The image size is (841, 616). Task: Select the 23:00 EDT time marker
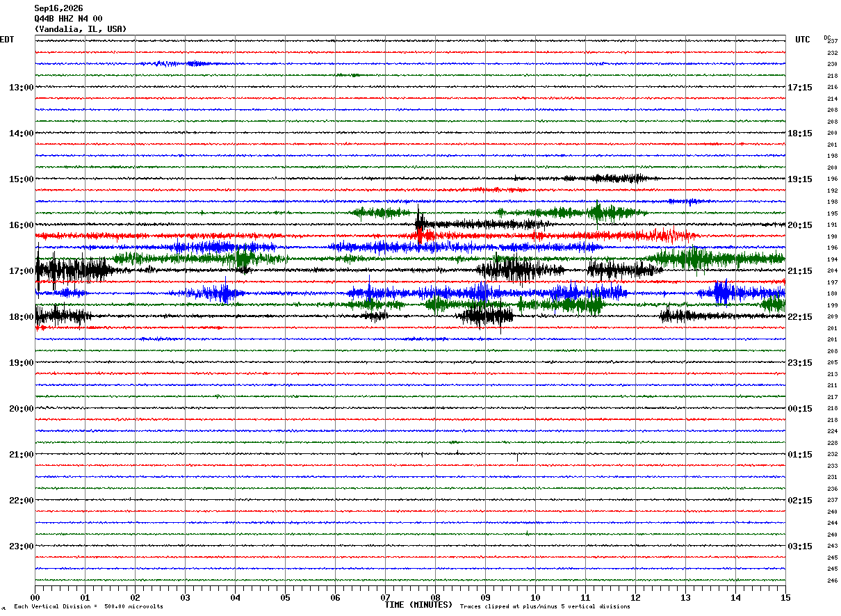point(22,546)
